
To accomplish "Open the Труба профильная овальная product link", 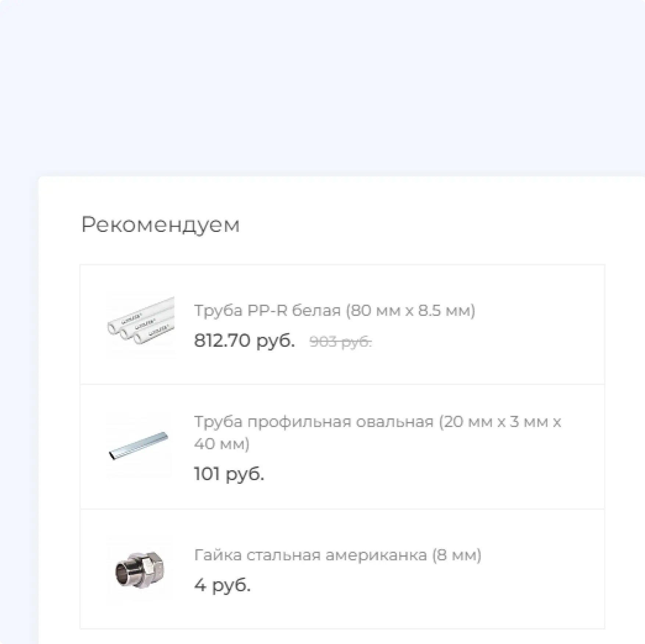I will click(x=377, y=422).
